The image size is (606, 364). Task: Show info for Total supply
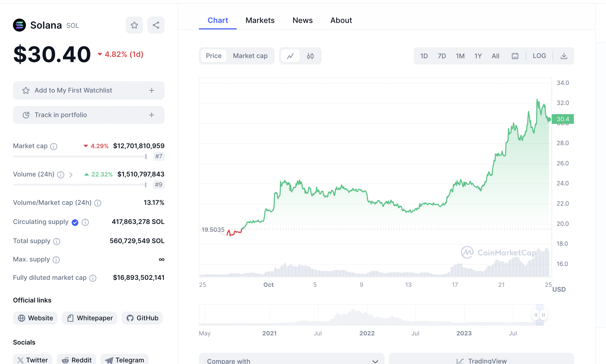click(57, 241)
